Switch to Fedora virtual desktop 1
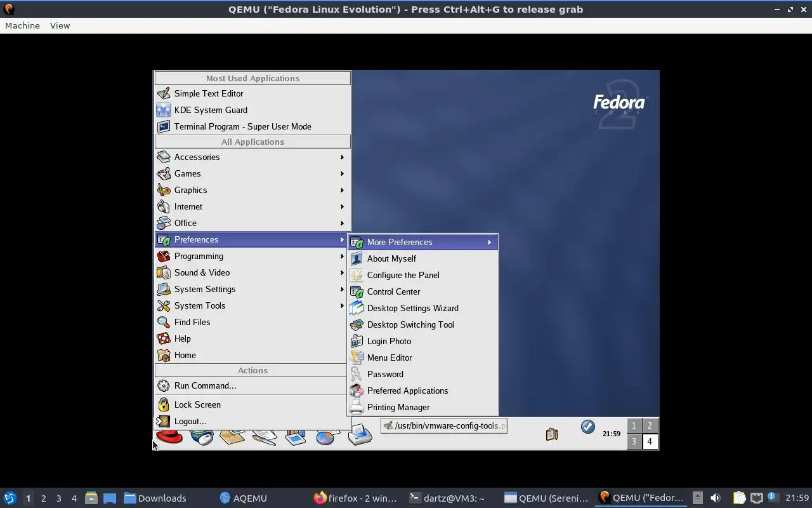The height and width of the screenshot is (508, 812). coord(634,425)
